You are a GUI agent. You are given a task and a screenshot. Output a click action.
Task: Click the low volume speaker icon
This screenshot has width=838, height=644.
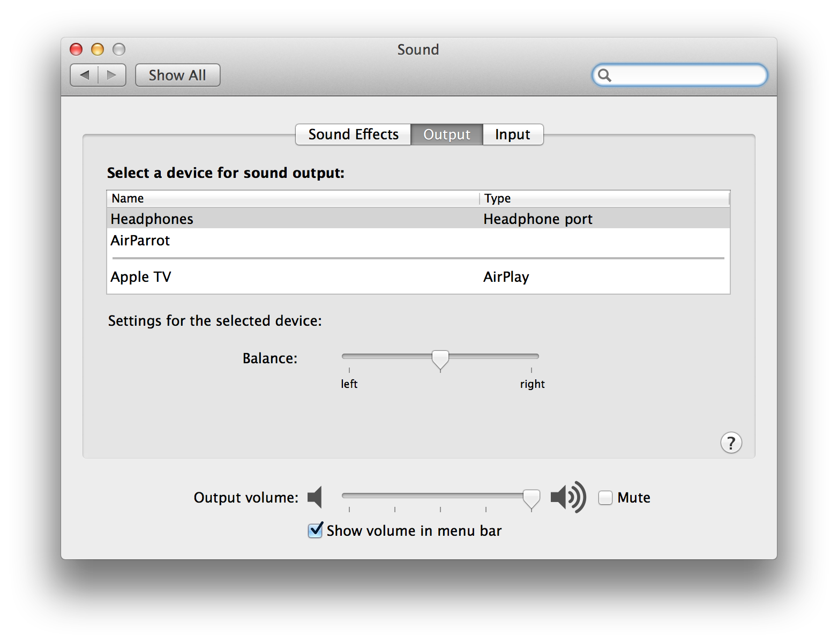coord(315,497)
